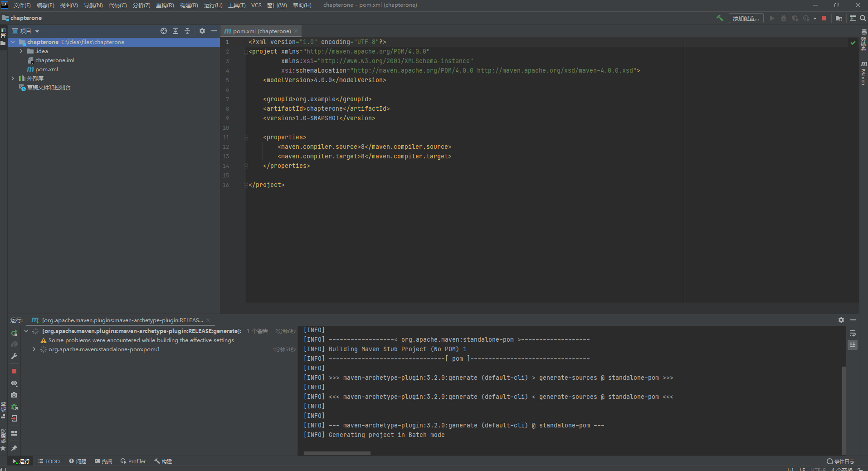Toggle the eye show-passed icon in run panel
The width and height of the screenshot is (868, 471).
coord(14,383)
